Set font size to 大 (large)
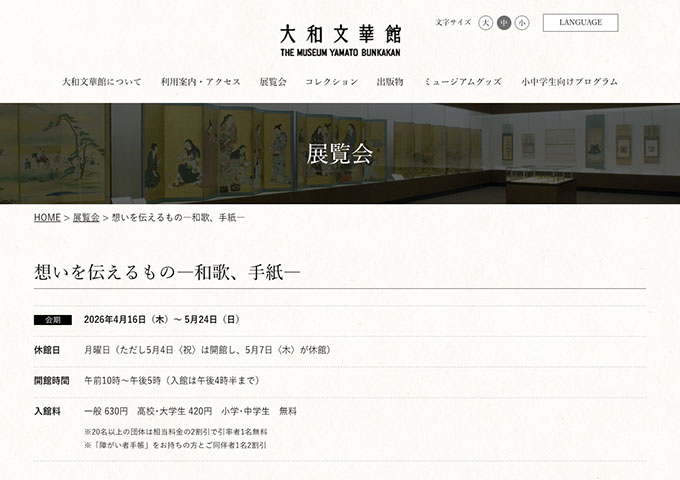 pos(486,23)
